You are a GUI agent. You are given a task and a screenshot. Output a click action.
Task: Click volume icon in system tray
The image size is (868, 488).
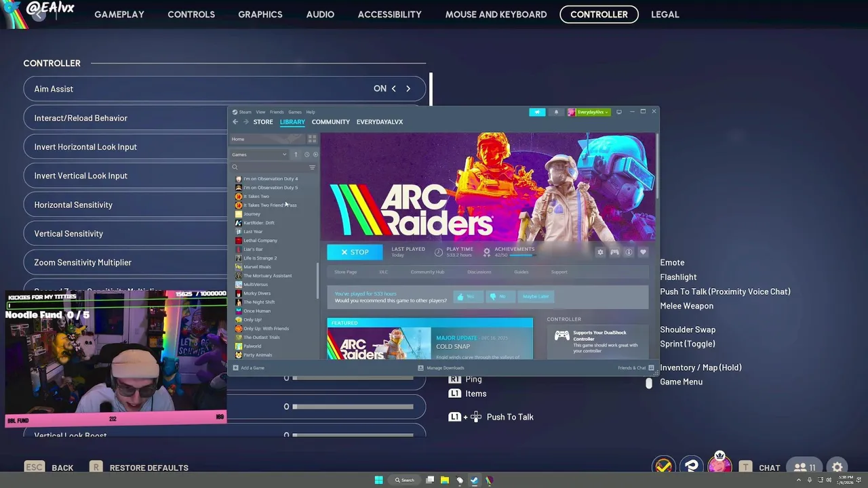[x=829, y=480]
